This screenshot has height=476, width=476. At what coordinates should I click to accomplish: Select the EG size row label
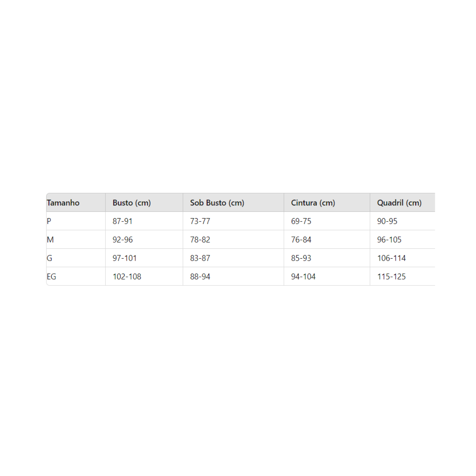[52, 276]
